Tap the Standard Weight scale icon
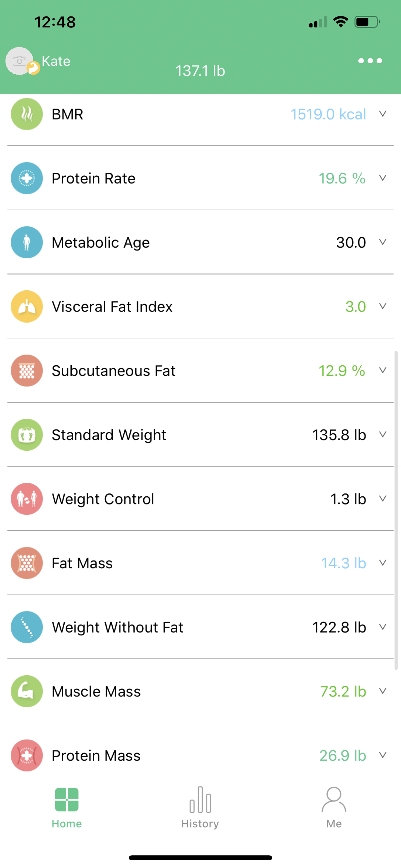Image resolution: width=401 pixels, height=868 pixels. tap(26, 435)
